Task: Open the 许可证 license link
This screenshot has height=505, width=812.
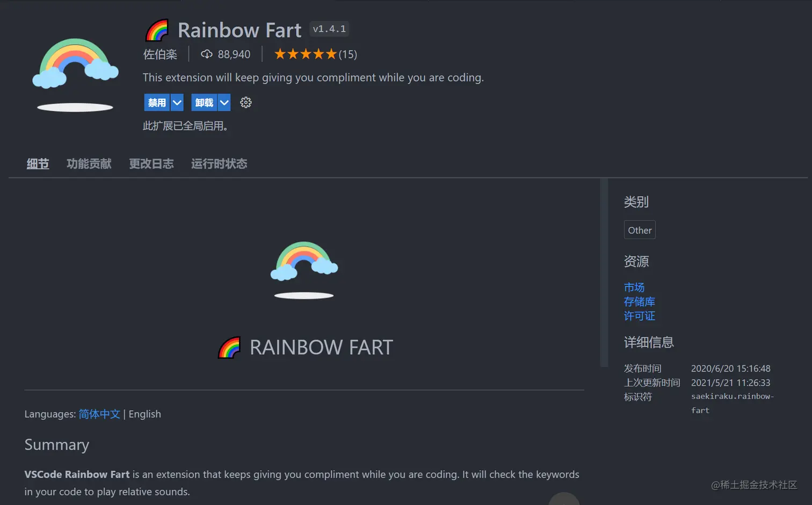Action: [x=640, y=316]
